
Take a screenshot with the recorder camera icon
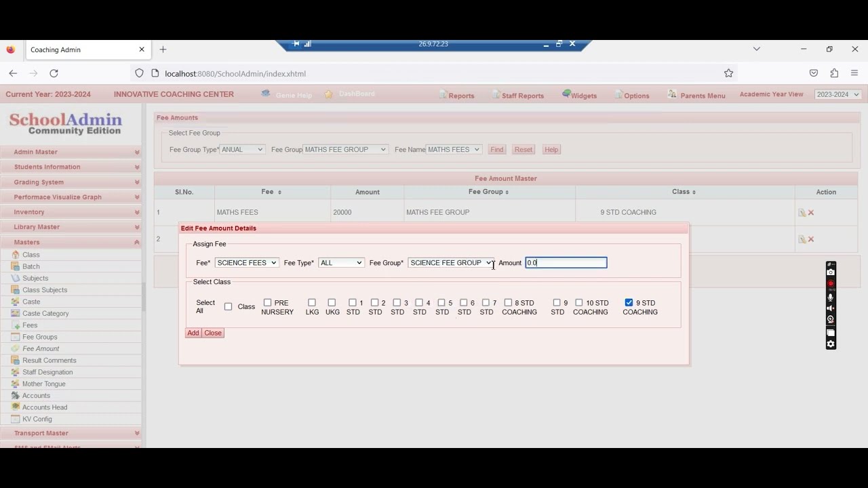click(x=831, y=272)
